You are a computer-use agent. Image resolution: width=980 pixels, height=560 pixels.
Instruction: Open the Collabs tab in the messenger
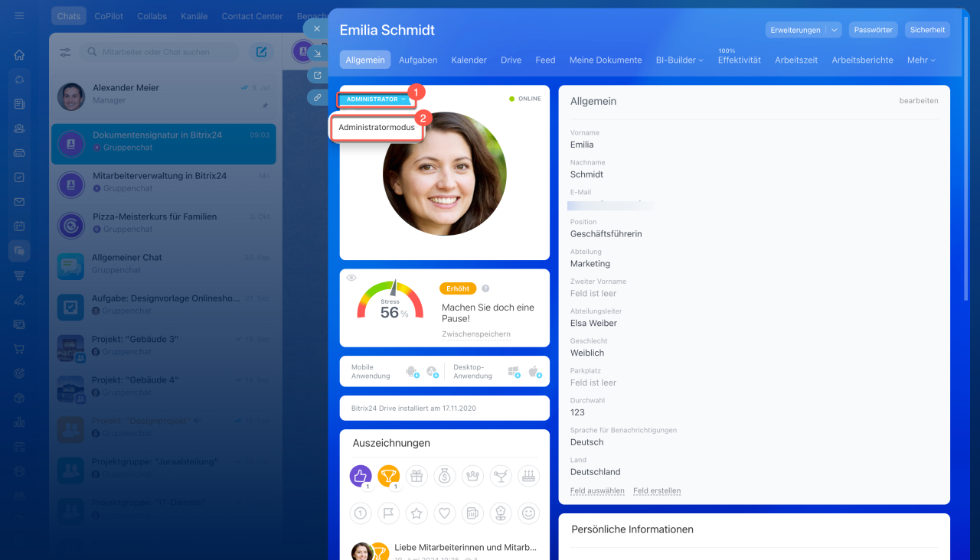point(152,16)
